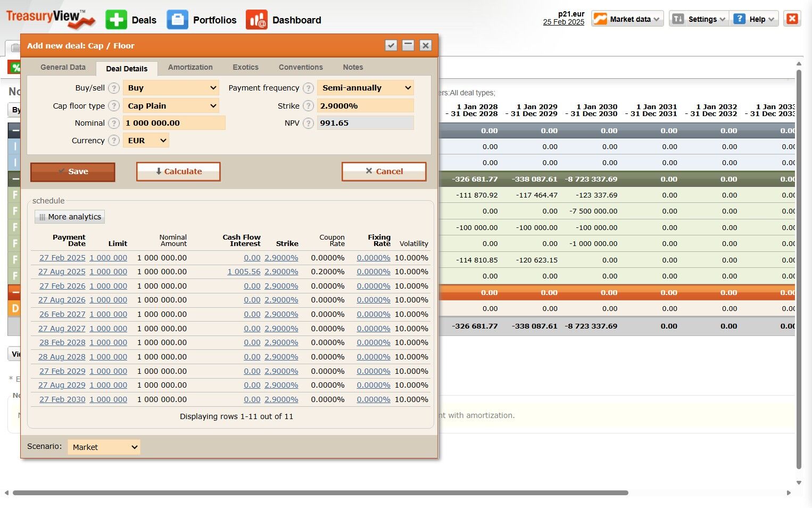Switch to the Amortization tab
812x508 pixels.
190,67
